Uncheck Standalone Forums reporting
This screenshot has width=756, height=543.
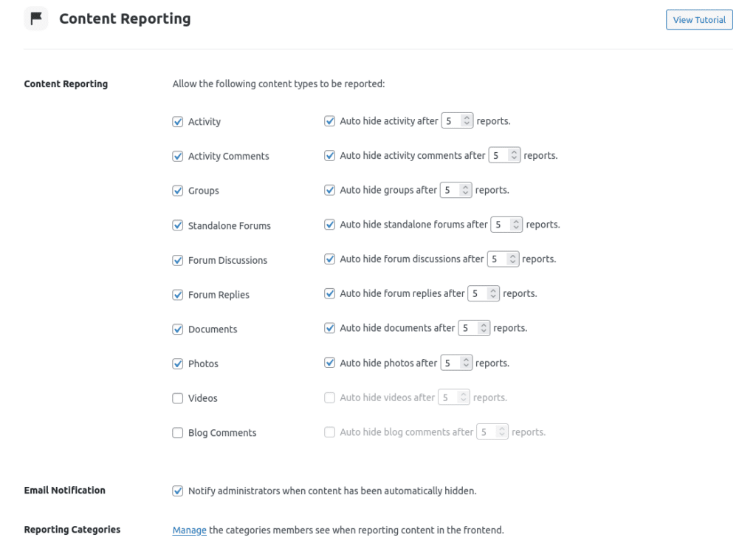click(177, 225)
